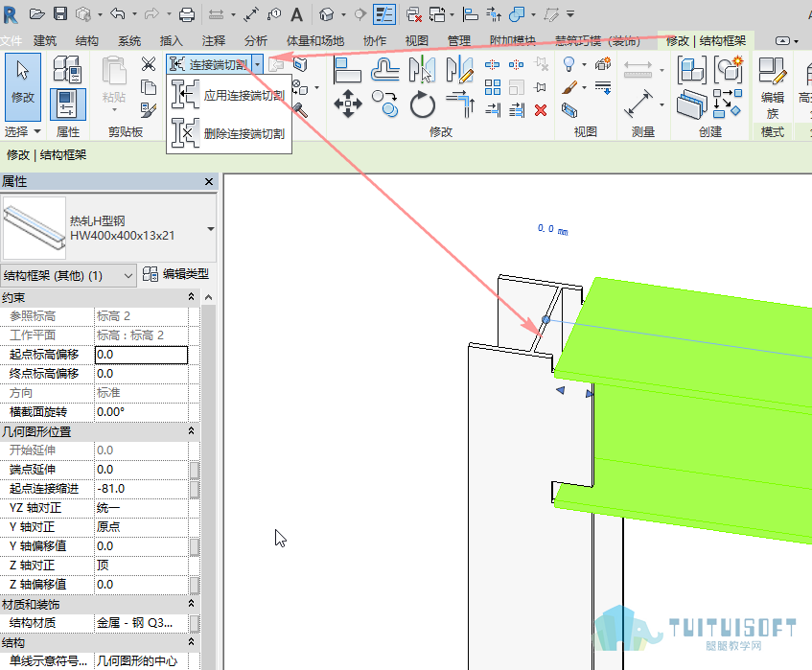This screenshot has height=670, width=812.
Task: Select the Align tool icon
Action: click(347, 70)
